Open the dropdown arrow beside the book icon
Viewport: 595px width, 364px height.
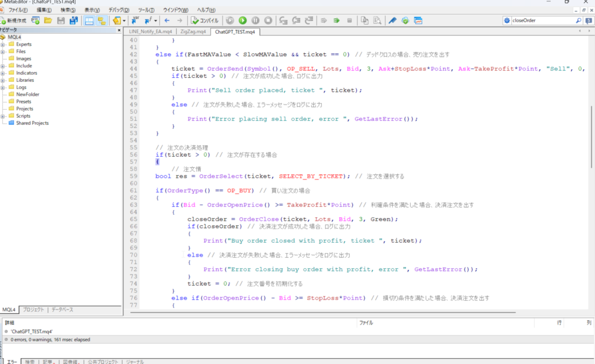[124, 21]
